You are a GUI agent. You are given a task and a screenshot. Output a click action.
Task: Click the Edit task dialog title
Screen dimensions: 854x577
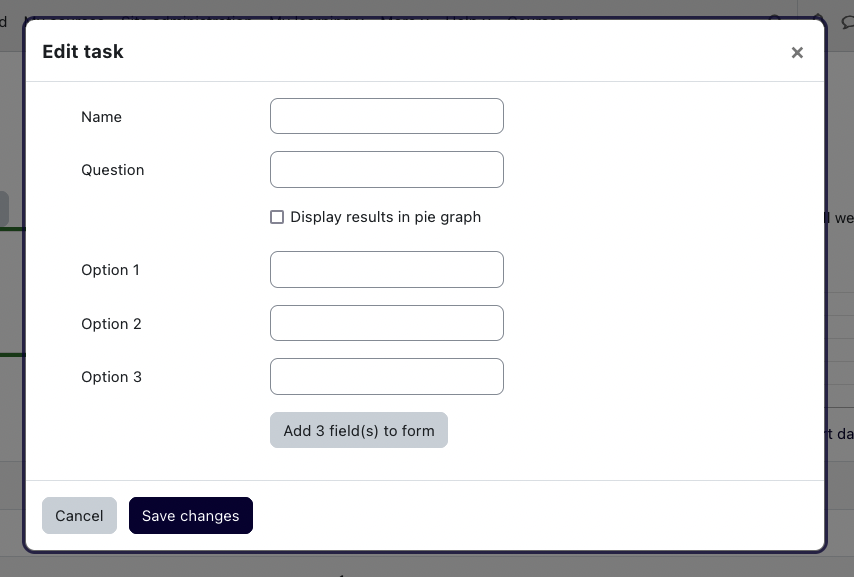pos(83,52)
